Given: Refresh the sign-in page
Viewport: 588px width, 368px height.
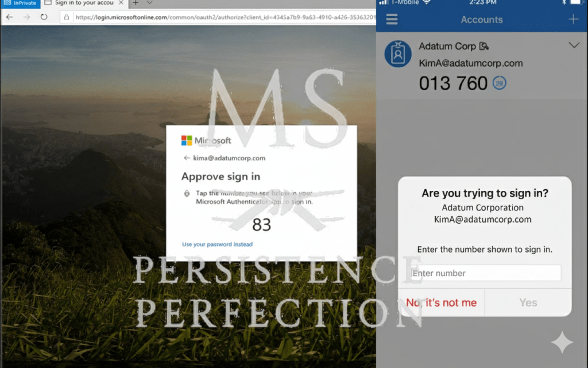Looking at the screenshot, I should click(x=44, y=17).
